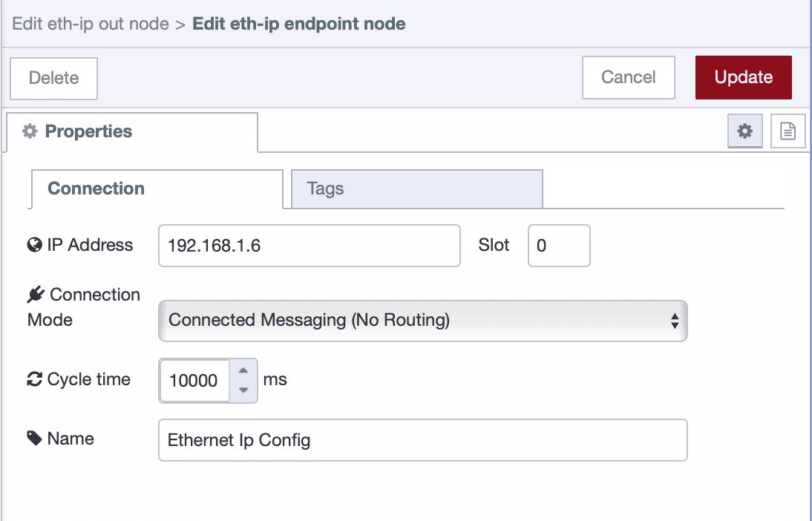Delete the eth-ip endpoint node
This screenshot has height=521, width=812.
pos(53,78)
